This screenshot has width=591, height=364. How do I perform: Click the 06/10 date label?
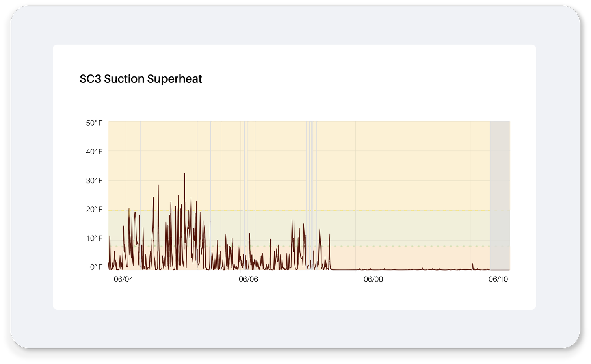coord(498,280)
